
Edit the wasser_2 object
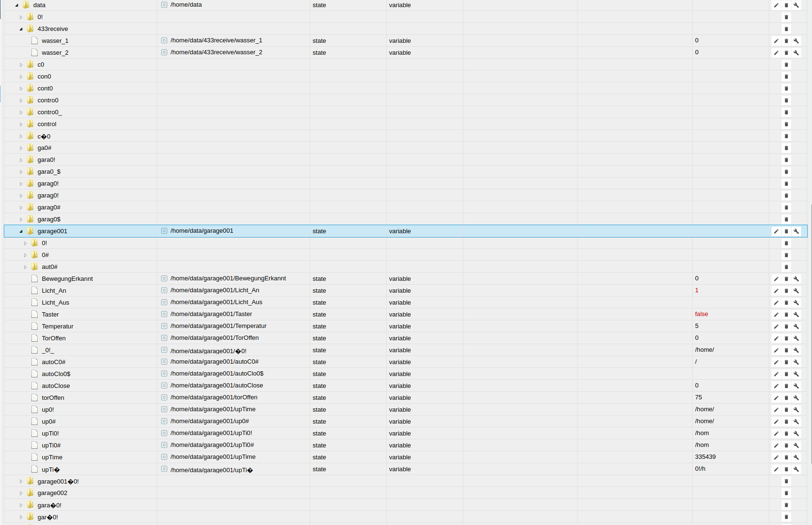tap(776, 53)
